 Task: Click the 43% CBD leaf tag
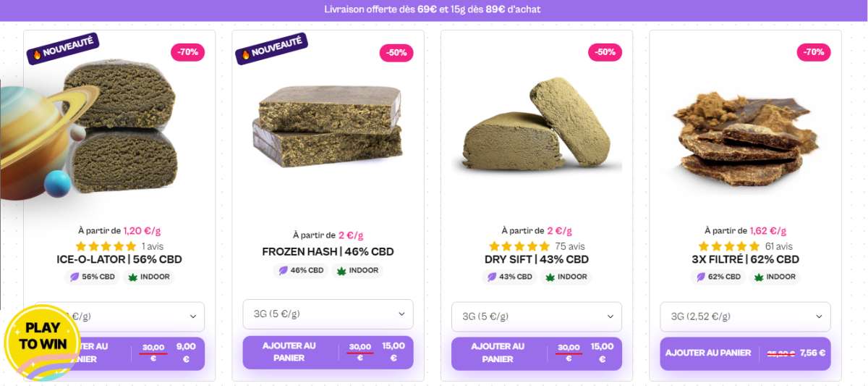[509, 277]
